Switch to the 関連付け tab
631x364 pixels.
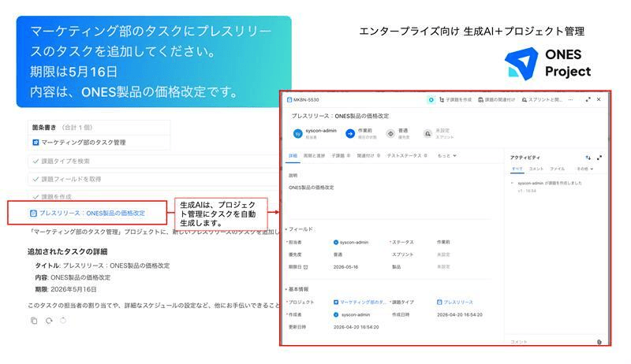coord(368,155)
